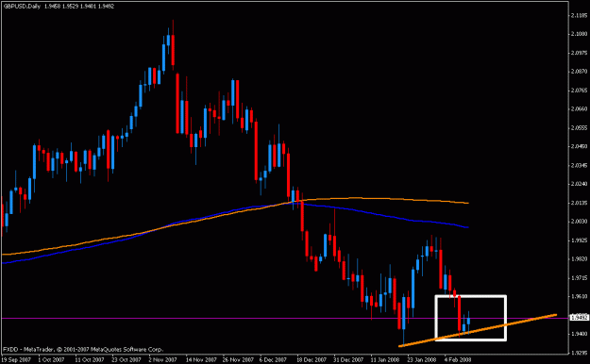Select the current price label 1.9492
590x364 pixels.
pyautogui.click(x=580, y=318)
